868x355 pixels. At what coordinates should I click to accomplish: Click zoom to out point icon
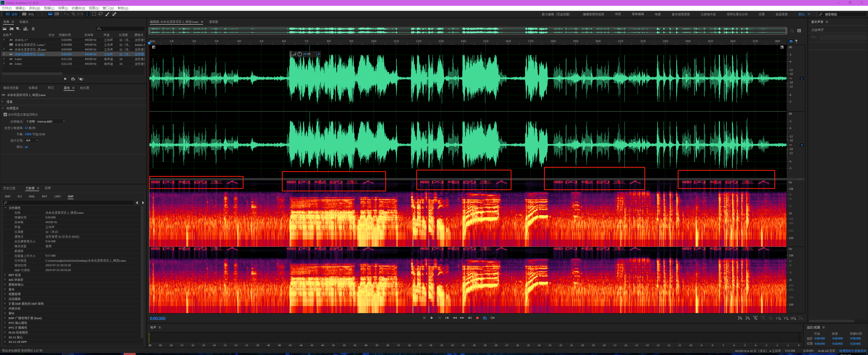pos(786,318)
